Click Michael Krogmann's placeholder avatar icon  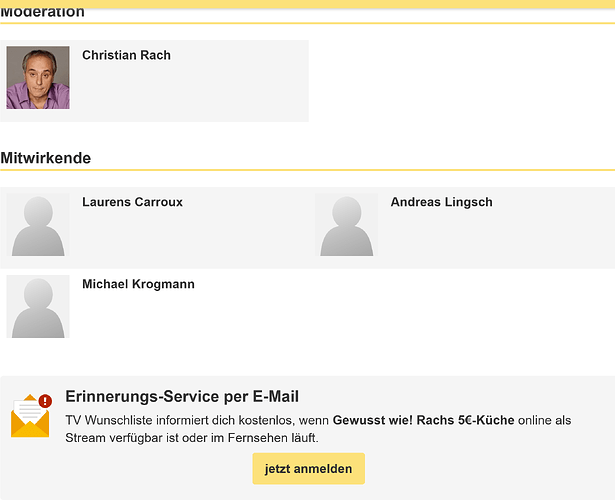point(38,307)
